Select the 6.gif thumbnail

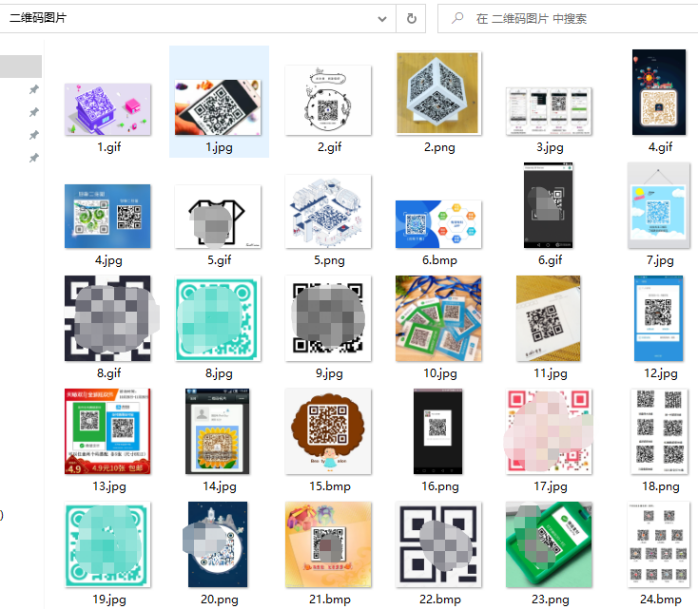click(548, 205)
